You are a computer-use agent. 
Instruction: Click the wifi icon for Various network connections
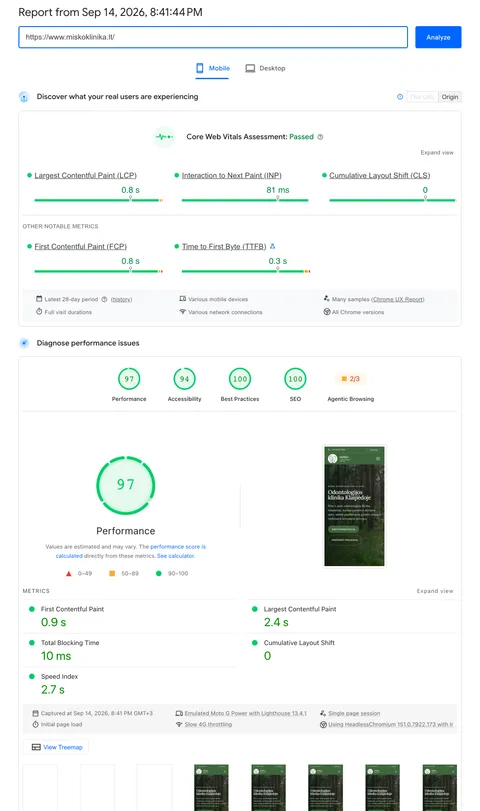pos(183,312)
